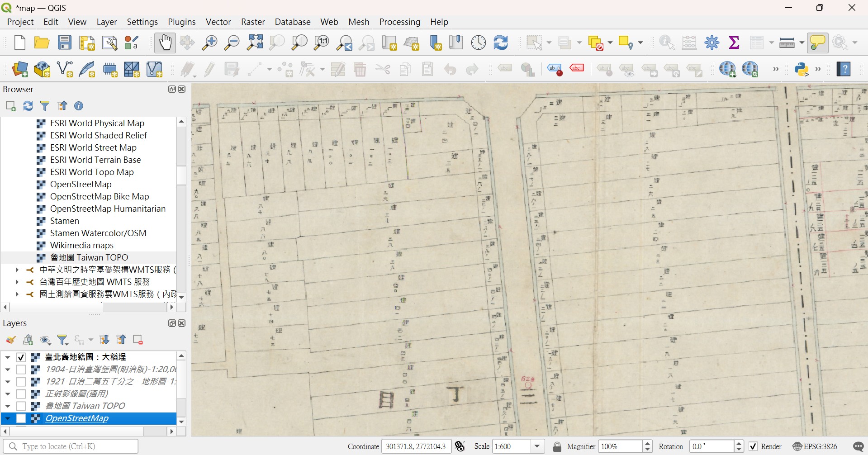Click Zoom to Native Resolution icon
The image size is (868, 455).
coord(322,43)
